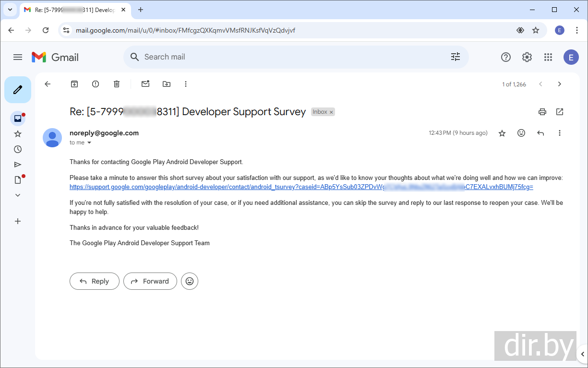
Task: Open the Developer Support email browser tab
Action: (x=74, y=10)
